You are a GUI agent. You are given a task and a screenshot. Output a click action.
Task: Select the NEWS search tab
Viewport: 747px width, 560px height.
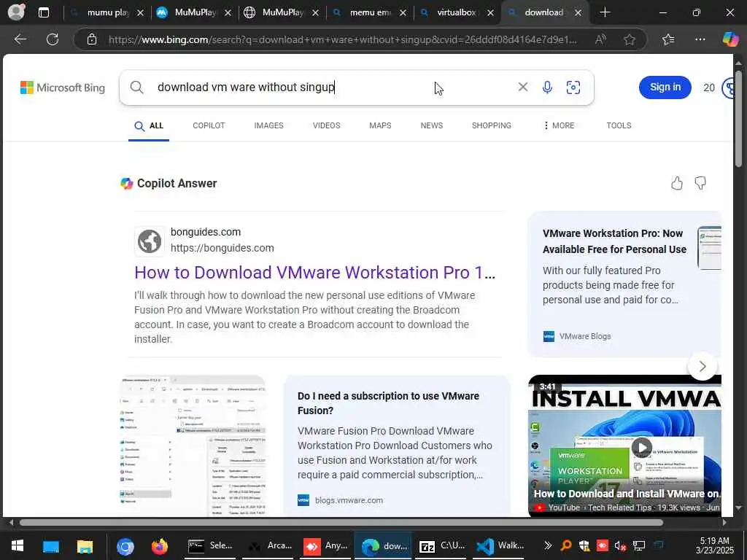coord(432,125)
